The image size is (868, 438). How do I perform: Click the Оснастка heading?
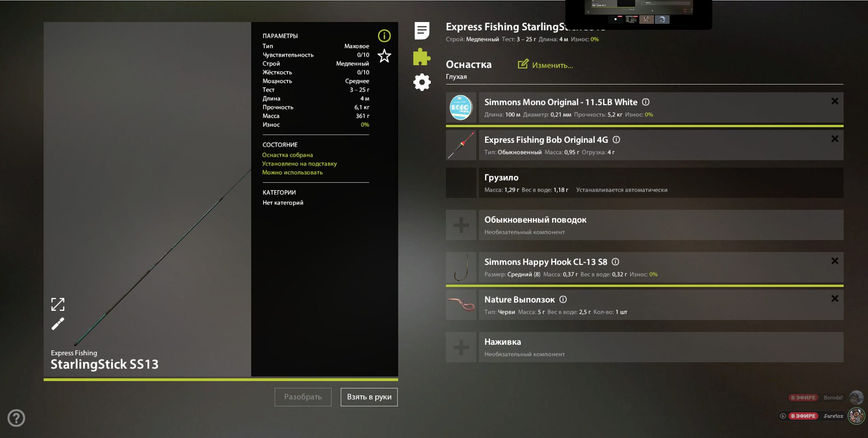[468, 65]
